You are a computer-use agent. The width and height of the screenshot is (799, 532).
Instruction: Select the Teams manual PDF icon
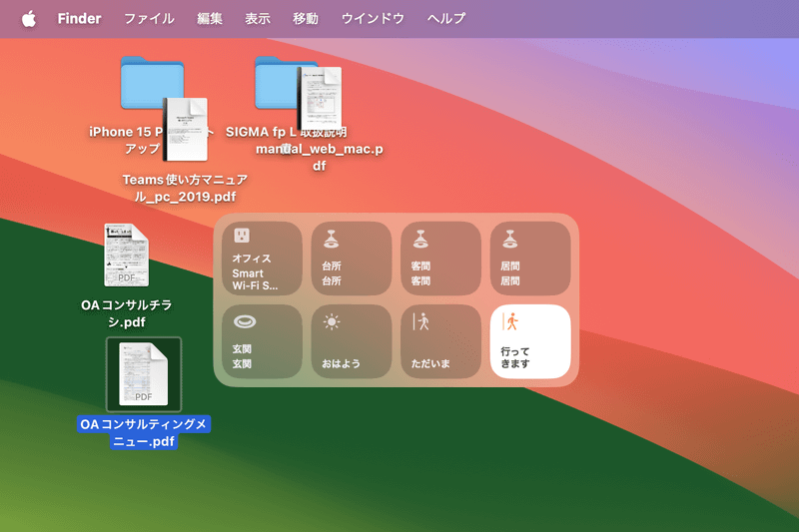[x=186, y=130]
